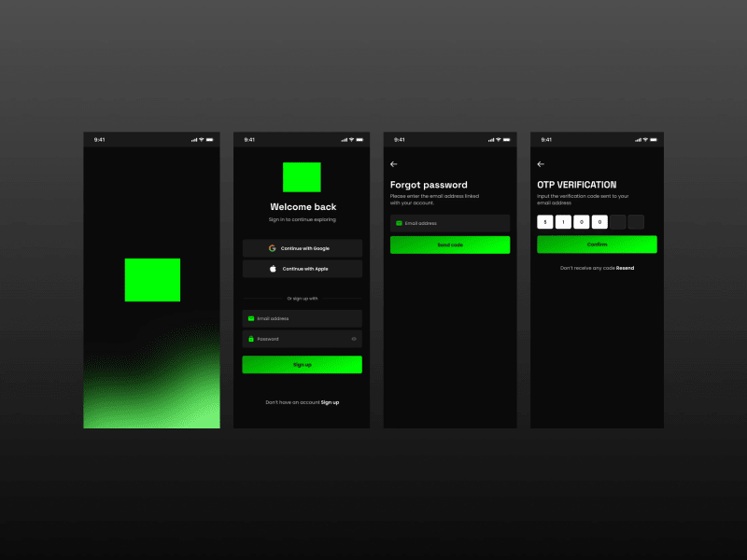
Task: Click battery icon on splash screen status bar
Action: tap(209, 140)
